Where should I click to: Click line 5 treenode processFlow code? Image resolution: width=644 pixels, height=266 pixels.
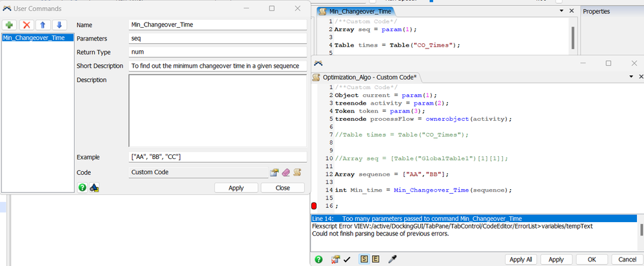[x=423, y=119]
